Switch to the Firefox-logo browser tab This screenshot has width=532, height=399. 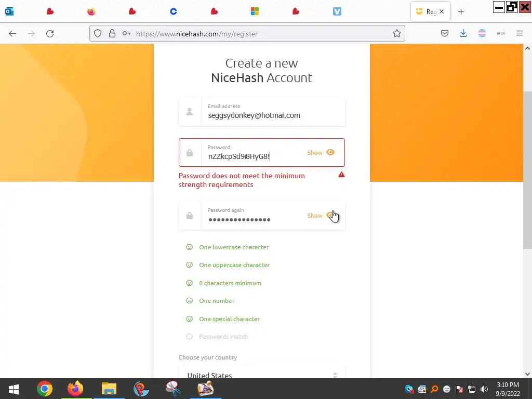point(91,11)
